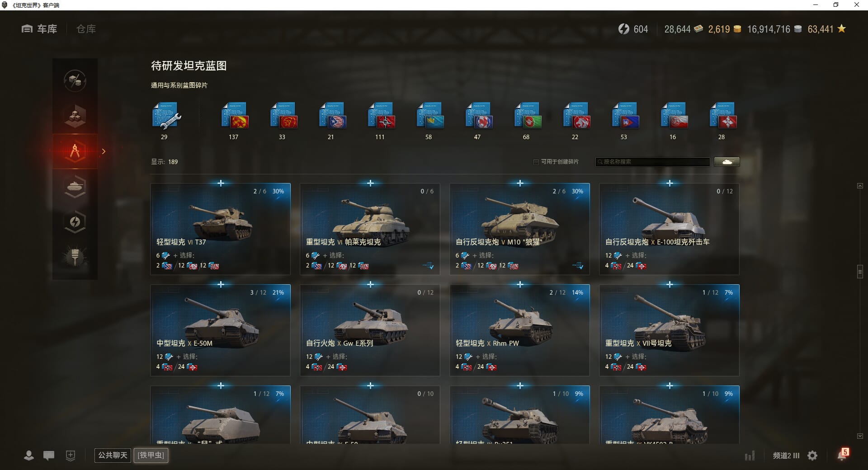This screenshot has width=868, height=470.
Task: Open the blueprints compass sidebar icon
Action: (x=75, y=151)
